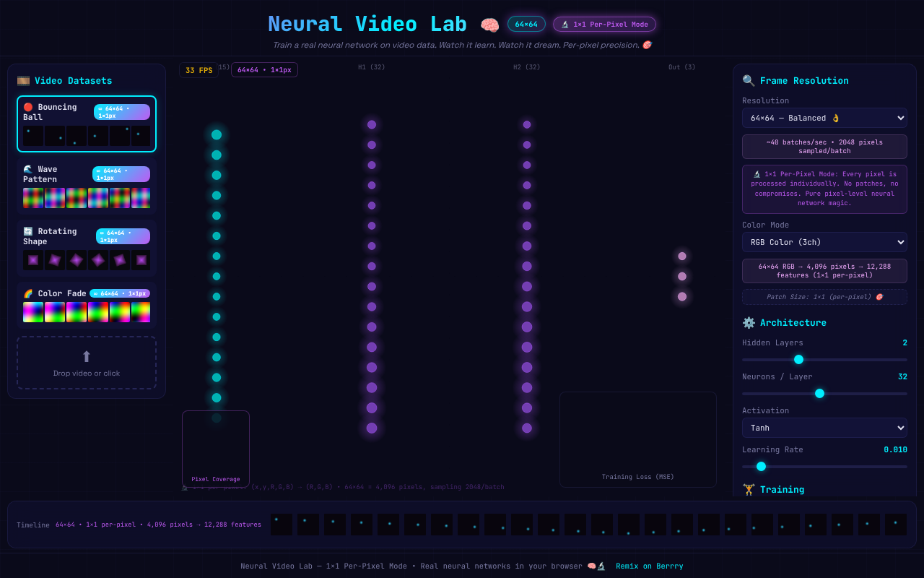This screenshot has width=924, height=578.
Task: Click the red ball icon on Bouncing Ball dataset
Action: pos(27,105)
